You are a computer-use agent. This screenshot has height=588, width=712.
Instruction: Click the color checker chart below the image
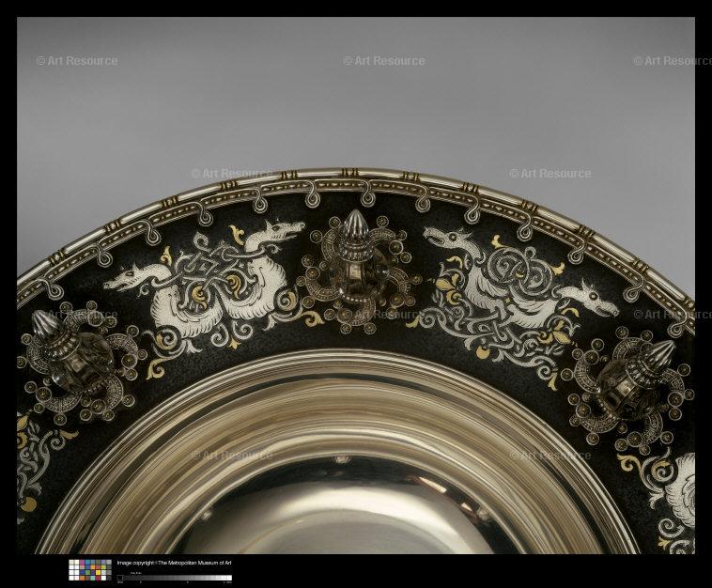point(90,569)
